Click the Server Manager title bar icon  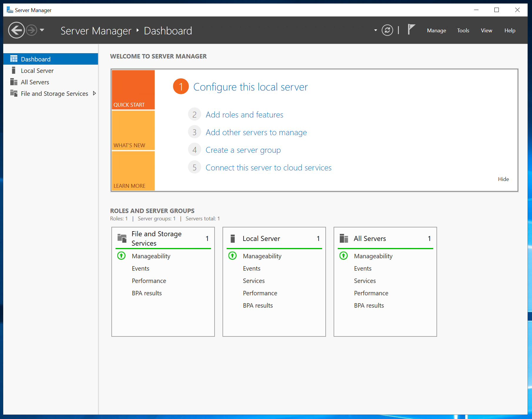pos(10,10)
